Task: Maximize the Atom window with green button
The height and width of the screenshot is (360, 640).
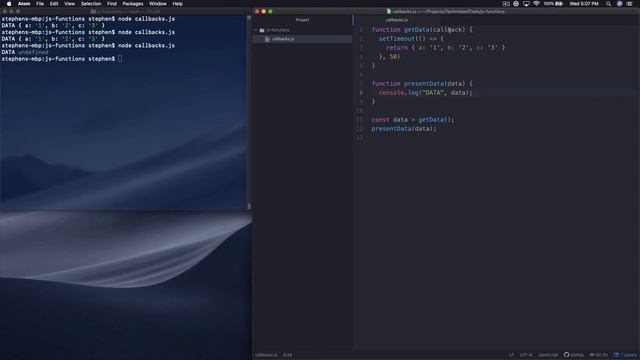Action: pyautogui.click(x=270, y=11)
